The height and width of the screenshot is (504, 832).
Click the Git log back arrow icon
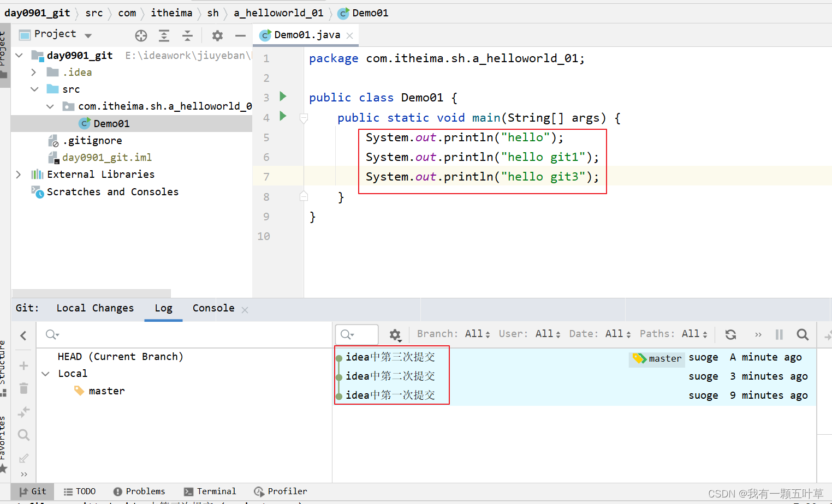tap(23, 335)
